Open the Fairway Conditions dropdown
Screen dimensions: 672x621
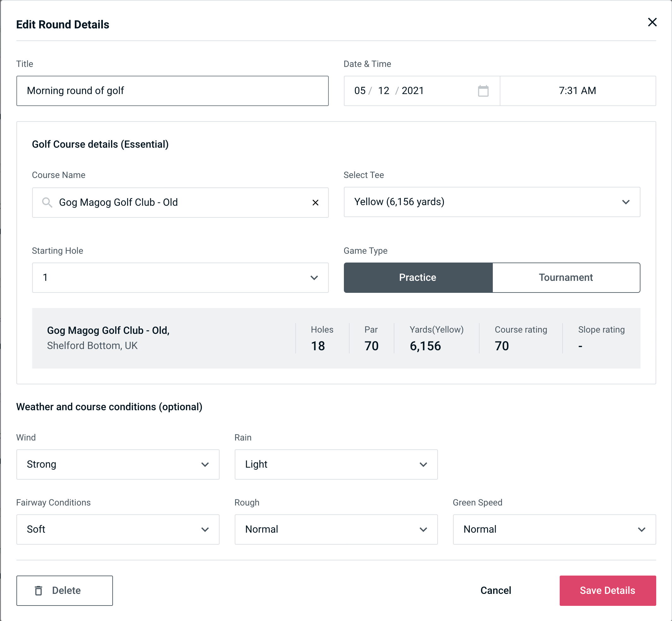point(118,529)
